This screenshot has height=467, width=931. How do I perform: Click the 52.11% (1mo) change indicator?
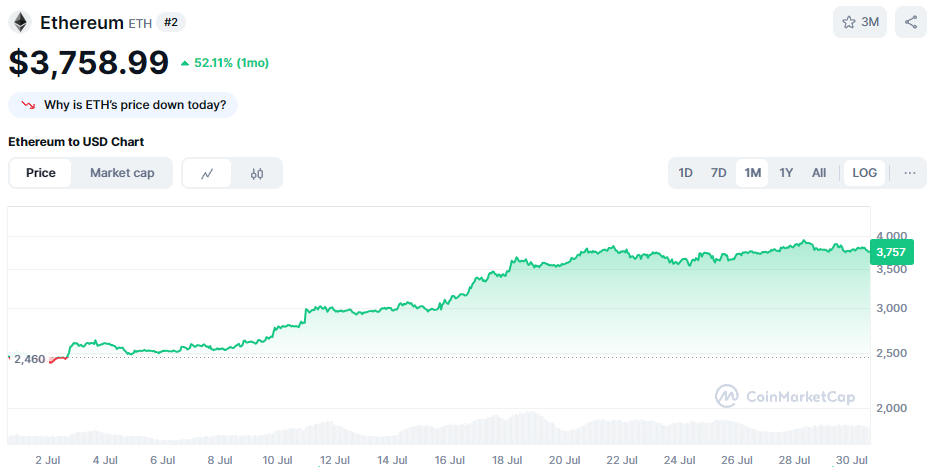[x=224, y=63]
